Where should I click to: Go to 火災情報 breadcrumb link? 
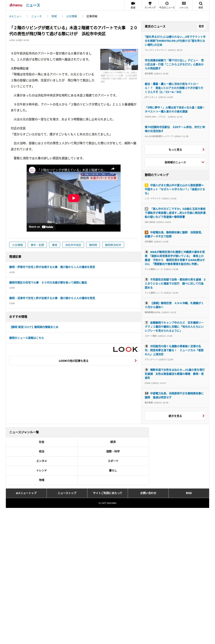[x=71, y=16]
